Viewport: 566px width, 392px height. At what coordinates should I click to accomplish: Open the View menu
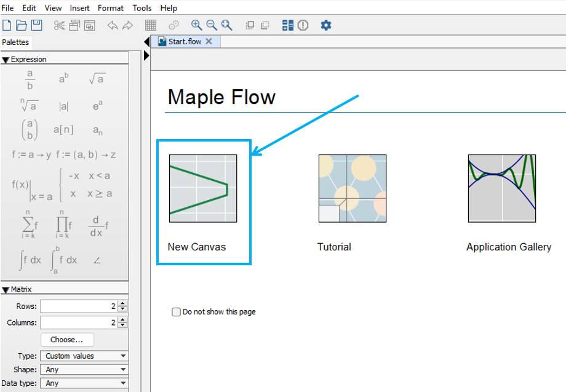point(53,8)
